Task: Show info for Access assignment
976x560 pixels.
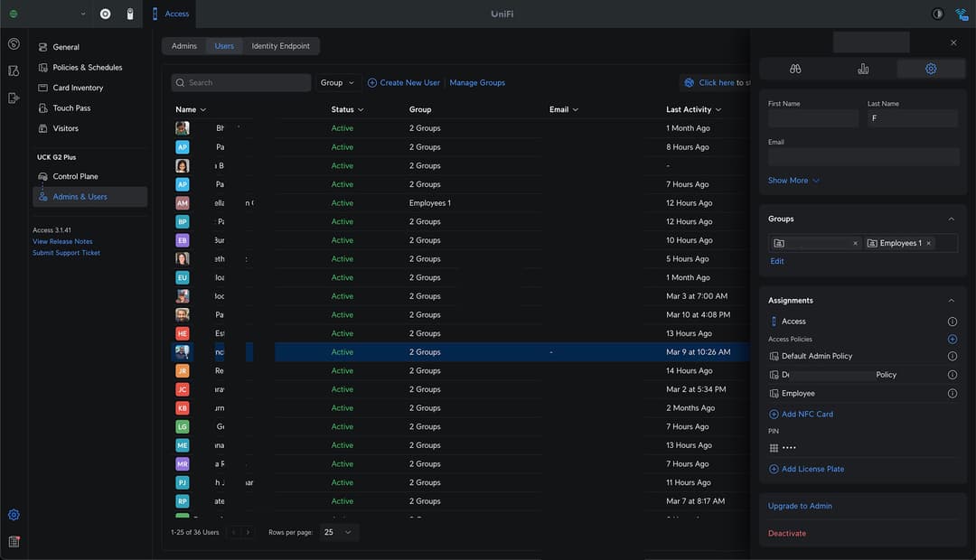Action: tap(953, 322)
